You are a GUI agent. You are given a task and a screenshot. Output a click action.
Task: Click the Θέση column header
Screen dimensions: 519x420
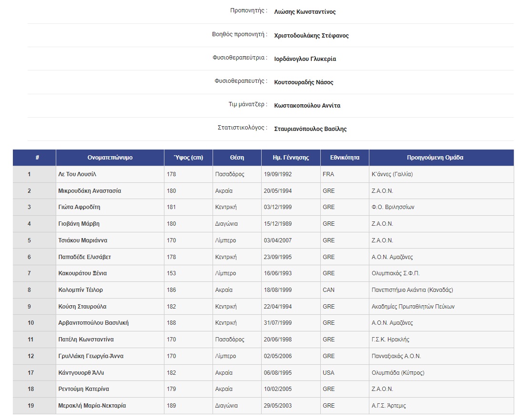click(x=237, y=158)
